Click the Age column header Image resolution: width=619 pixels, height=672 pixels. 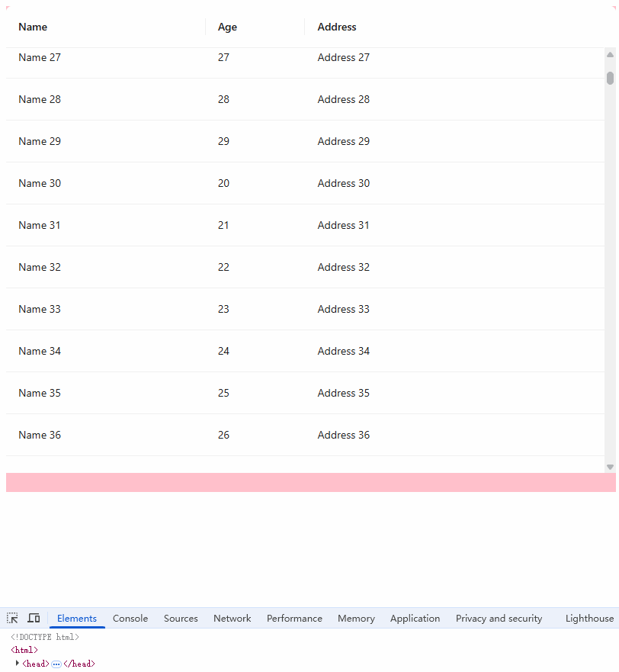click(x=226, y=27)
